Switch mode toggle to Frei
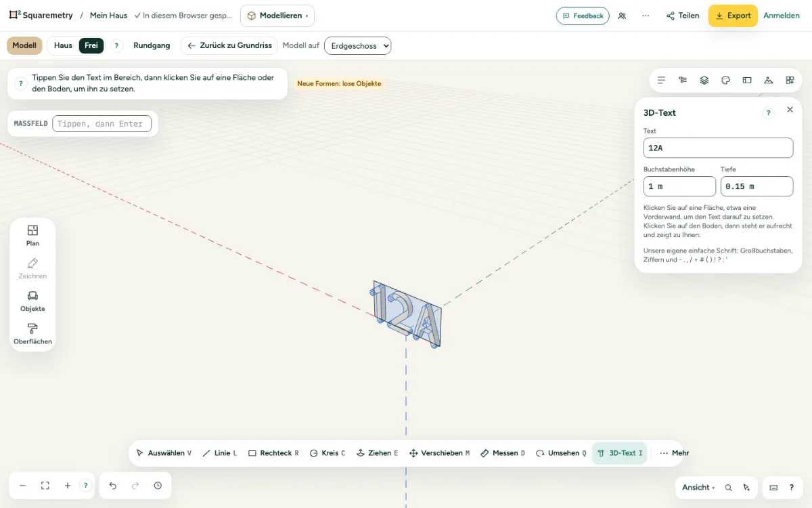This screenshot has width=812, height=508. (x=91, y=46)
